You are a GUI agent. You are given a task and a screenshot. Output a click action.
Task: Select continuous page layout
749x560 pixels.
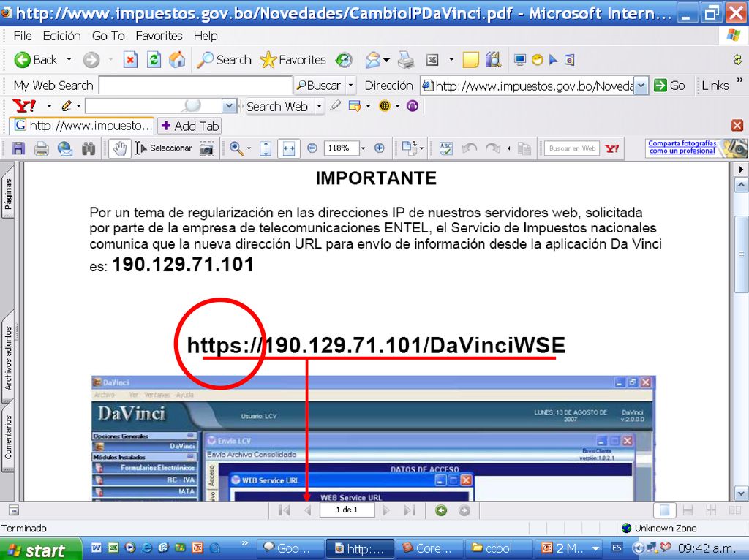tap(688, 510)
